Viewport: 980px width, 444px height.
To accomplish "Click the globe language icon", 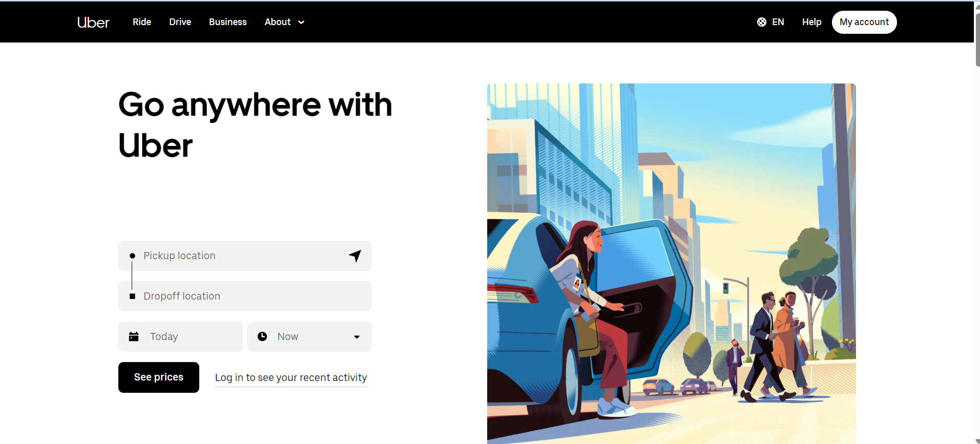I will [762, 22].
